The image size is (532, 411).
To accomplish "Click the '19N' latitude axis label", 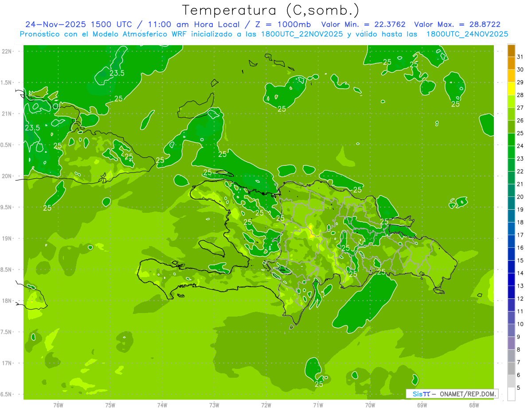I will [x=6, y=238].
